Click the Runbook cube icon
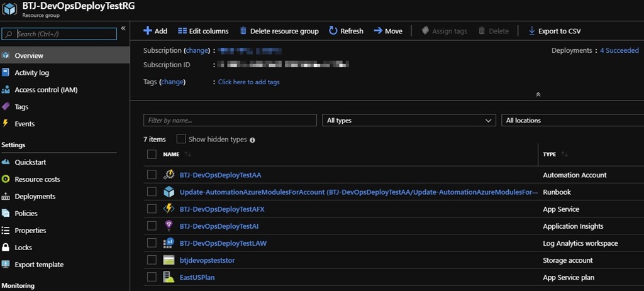 pyautogui.click(x=169, y=192)
